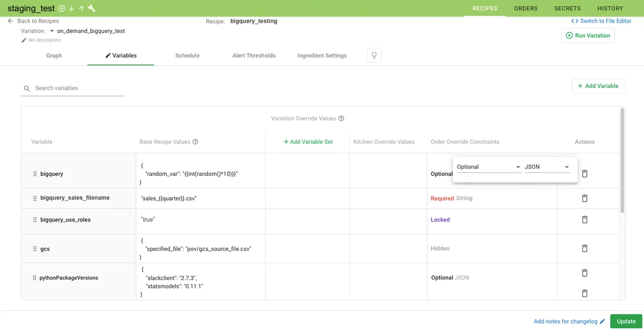Delete the gcs variable
The image size is (644, 330).
[x=584, y=248]
